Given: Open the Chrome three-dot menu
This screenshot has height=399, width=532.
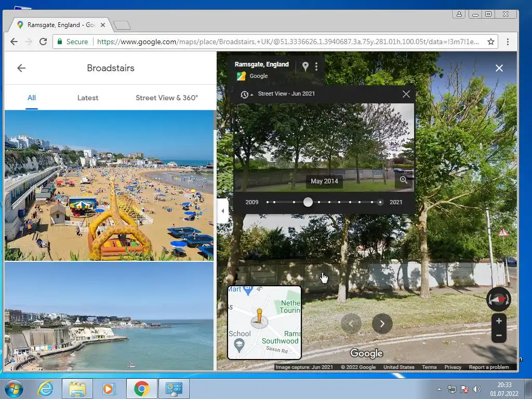Looking at the screenshot, I should point(508,42).
